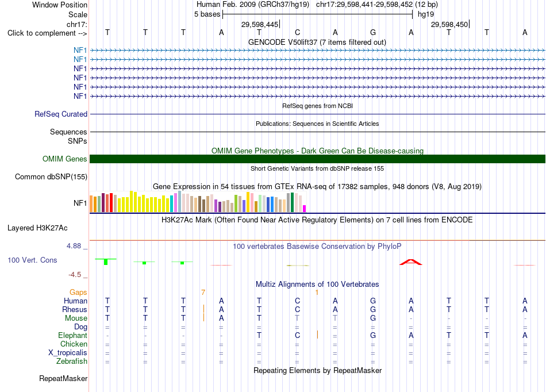Click '100 vertebrates Basewise Conservation by PhyloP' title
The height and width of the screenshot is (392, 546).
coord(317,247)
